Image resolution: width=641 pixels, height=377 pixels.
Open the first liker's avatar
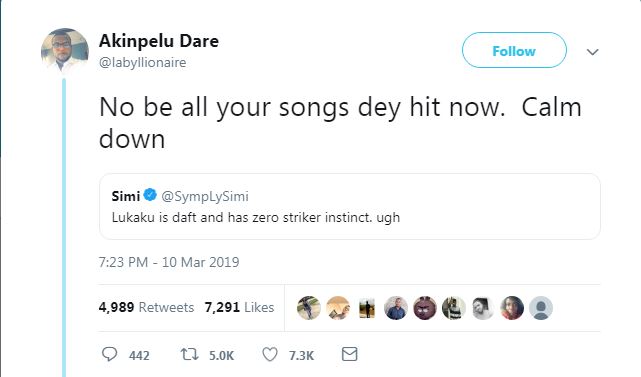pos(309,308)
